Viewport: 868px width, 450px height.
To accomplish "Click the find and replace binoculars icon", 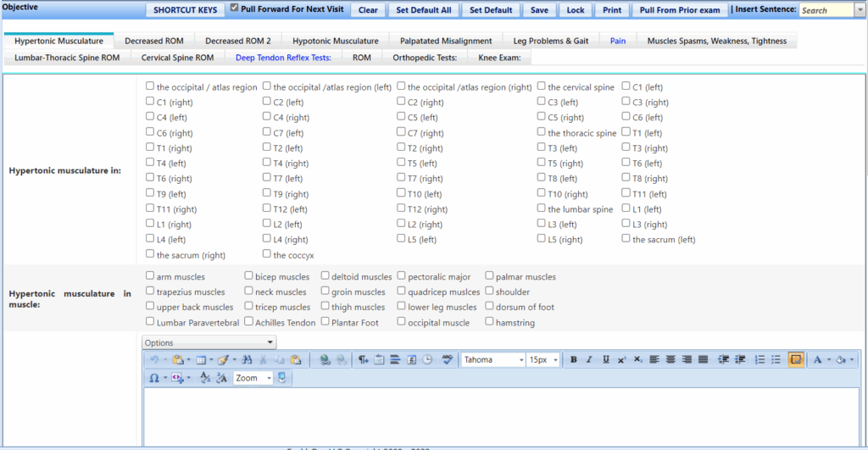I will coord(247,360).
